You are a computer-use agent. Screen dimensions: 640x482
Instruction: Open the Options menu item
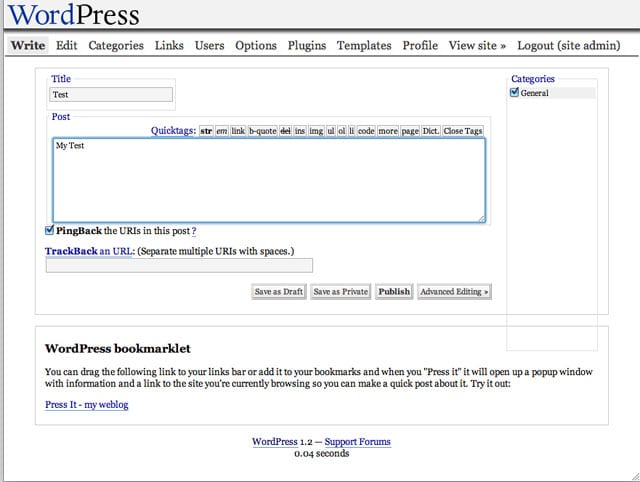(x=256, y=46)
